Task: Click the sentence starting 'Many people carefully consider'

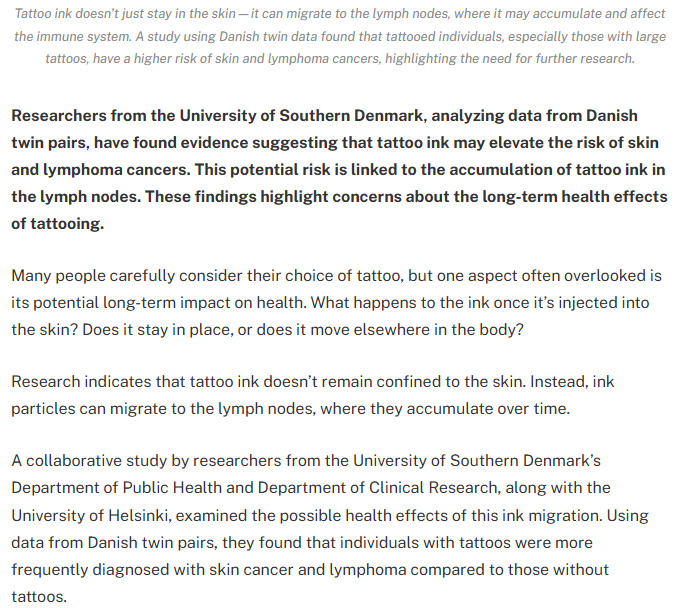Action: click(x=336, y=289)
